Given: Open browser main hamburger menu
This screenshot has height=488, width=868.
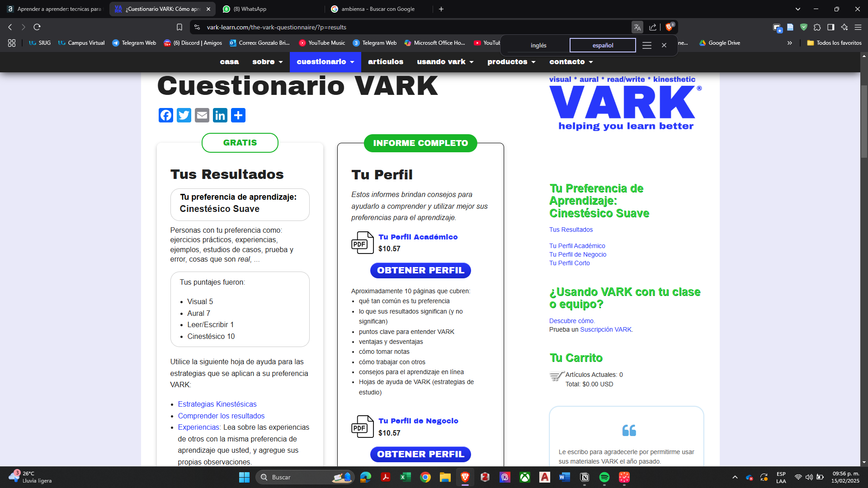Looking at the screenshot, I should tap(858, 27).
